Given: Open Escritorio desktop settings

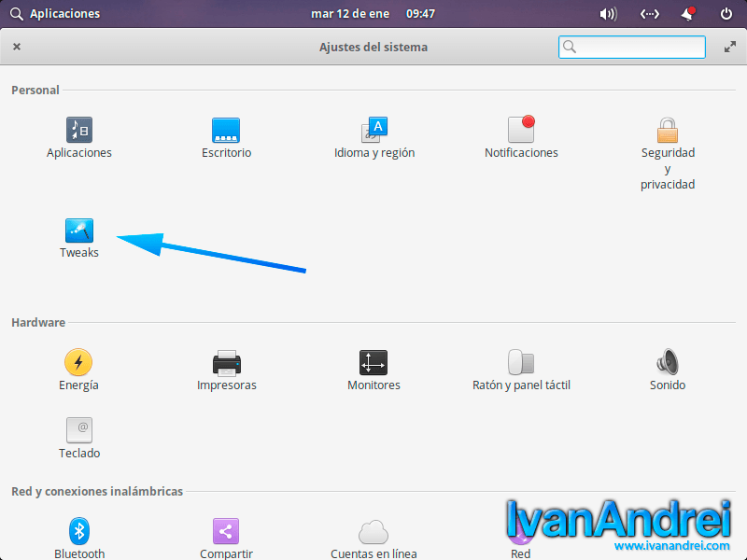Looking at the screenshot, I should (x=226, y=130).
